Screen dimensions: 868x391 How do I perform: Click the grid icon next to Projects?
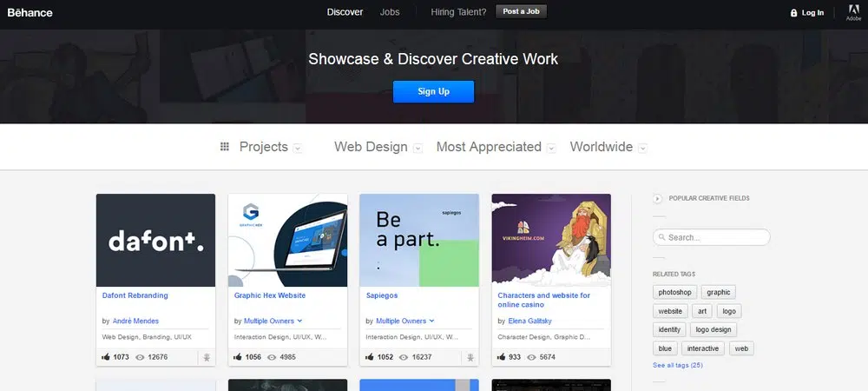click(224, 146)
